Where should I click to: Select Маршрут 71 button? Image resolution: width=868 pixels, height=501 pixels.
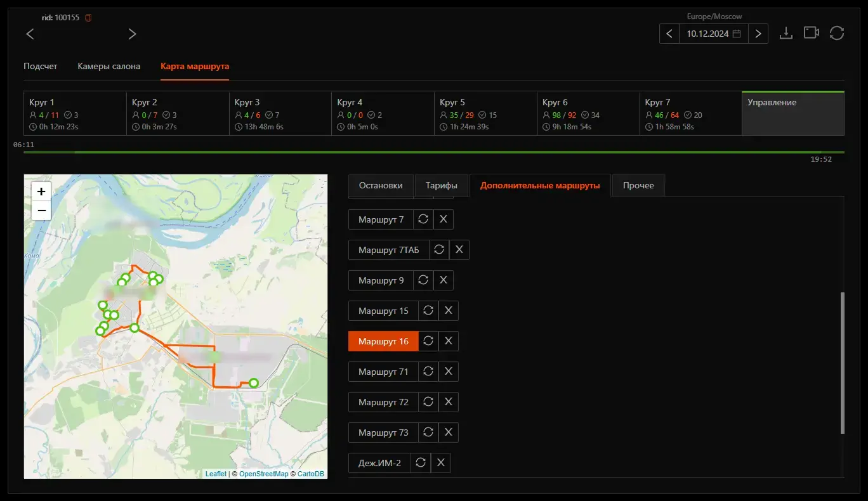[383, 372]
